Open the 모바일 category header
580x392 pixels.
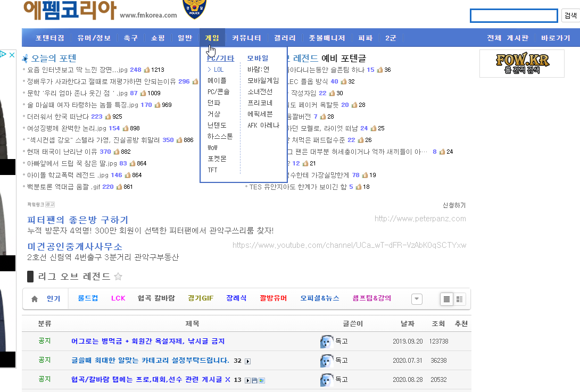[x=258, y=58]
